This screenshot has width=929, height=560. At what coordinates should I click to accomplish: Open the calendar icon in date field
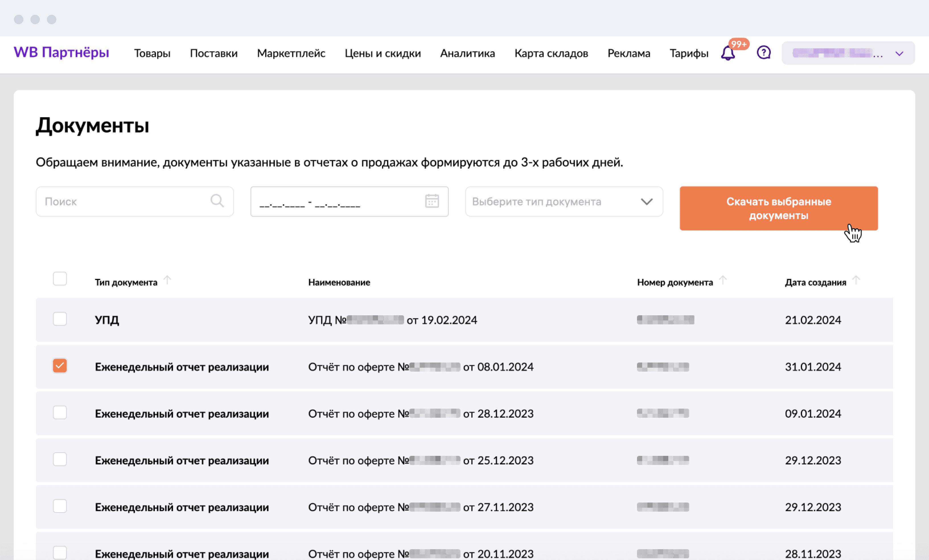pos(432,201)
